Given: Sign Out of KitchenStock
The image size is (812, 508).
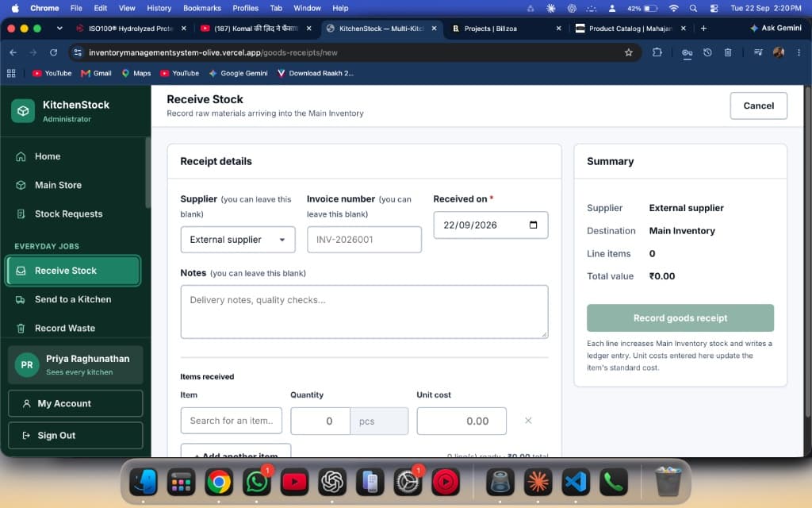Looking at the screenshot, I should click(75, 436).
